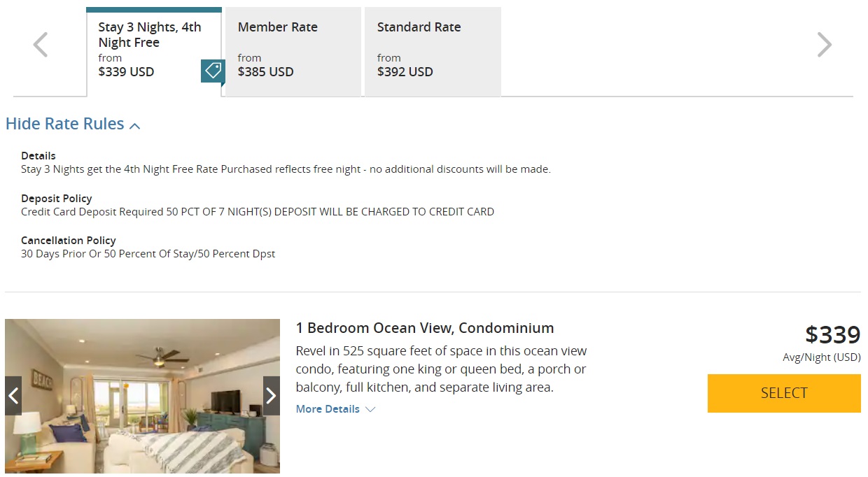Click the $339 Avg/Night price
868x477 pixels.
point(833,334)
